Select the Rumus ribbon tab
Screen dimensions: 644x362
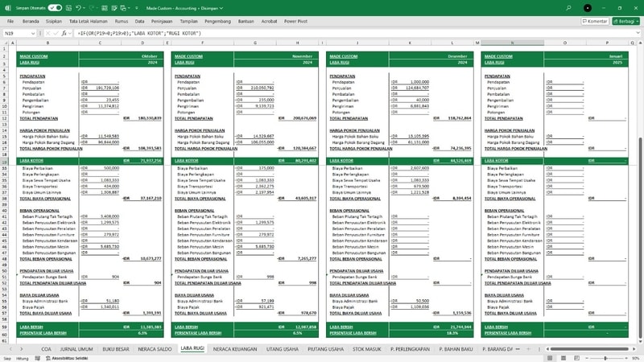[122, 21]
